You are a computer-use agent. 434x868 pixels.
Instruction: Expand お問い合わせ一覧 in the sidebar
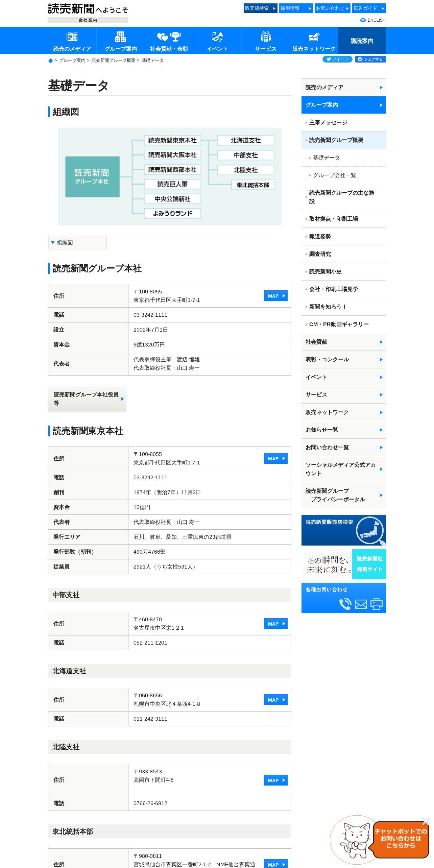click(344, 447)
